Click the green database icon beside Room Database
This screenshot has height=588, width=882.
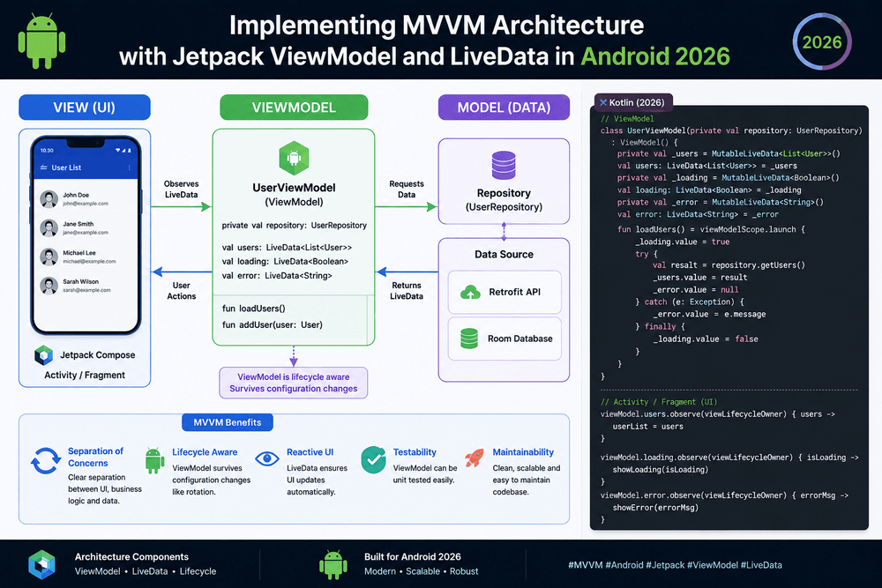tap(469, 339)
